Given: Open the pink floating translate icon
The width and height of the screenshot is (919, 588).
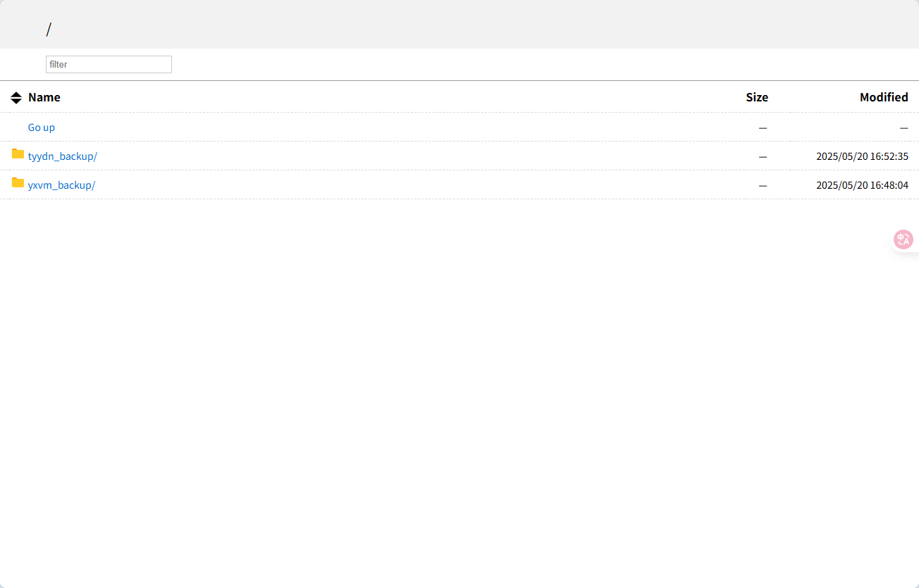Looking at the screenshot, I should pos(903,239).
